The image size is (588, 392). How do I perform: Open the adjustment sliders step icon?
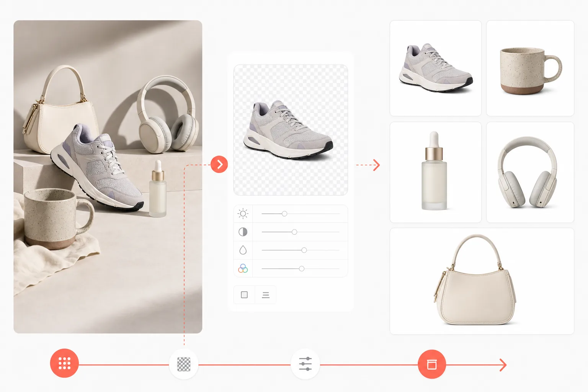point(305,364)
